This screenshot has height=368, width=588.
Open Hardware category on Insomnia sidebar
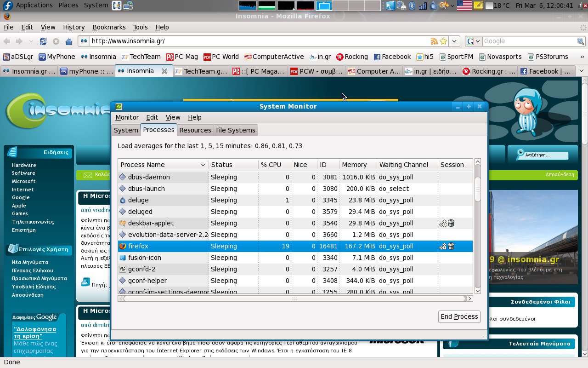(24, 165)
